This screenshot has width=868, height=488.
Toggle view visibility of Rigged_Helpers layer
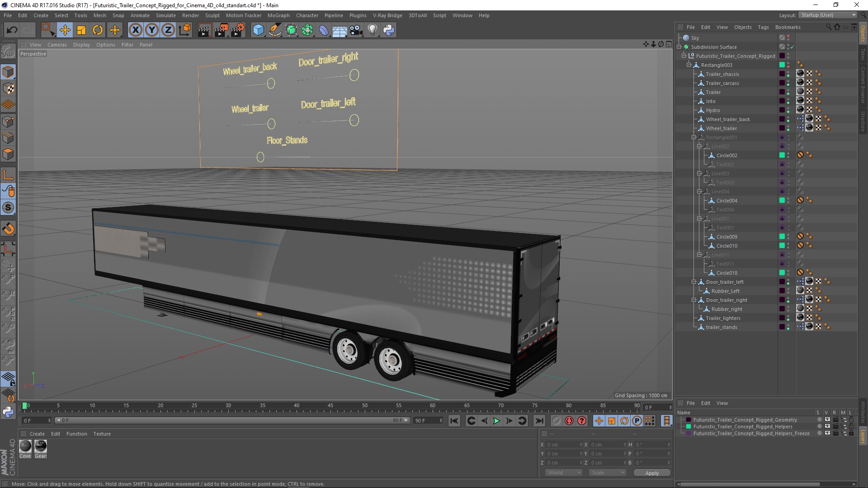coord(827,427)
